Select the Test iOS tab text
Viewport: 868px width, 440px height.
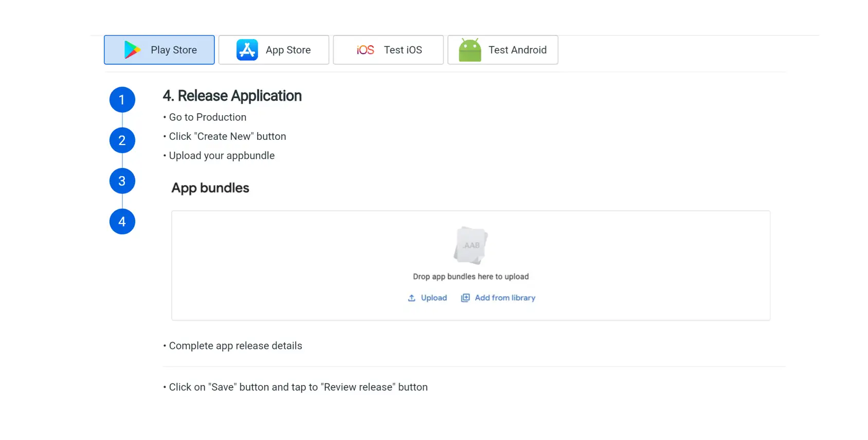tap(403, 50)
